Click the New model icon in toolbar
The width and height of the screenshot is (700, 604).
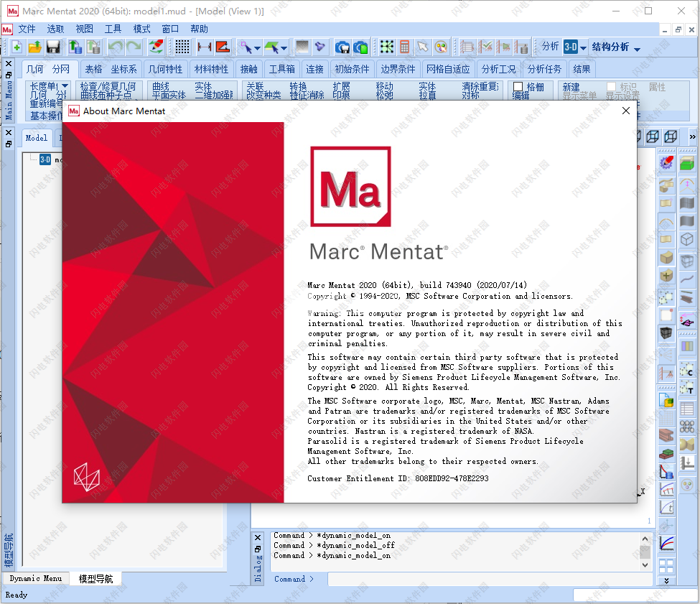tap(17, 47)
